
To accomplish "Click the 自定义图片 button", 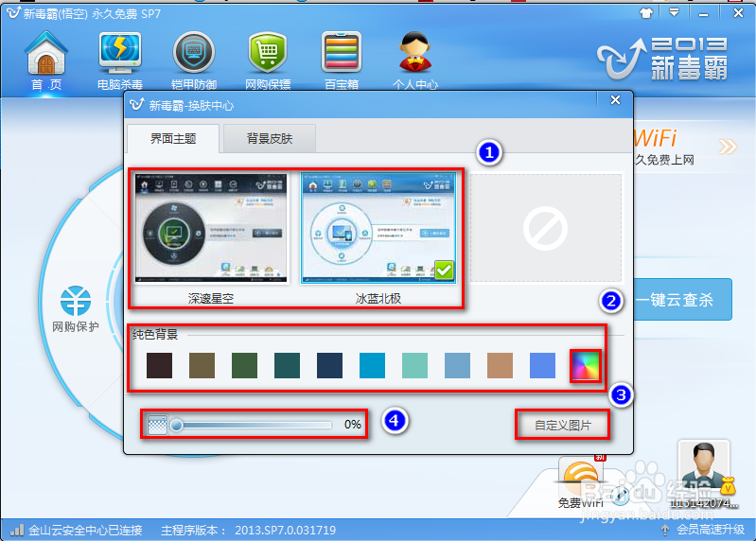I will click(x=562, y=425).
